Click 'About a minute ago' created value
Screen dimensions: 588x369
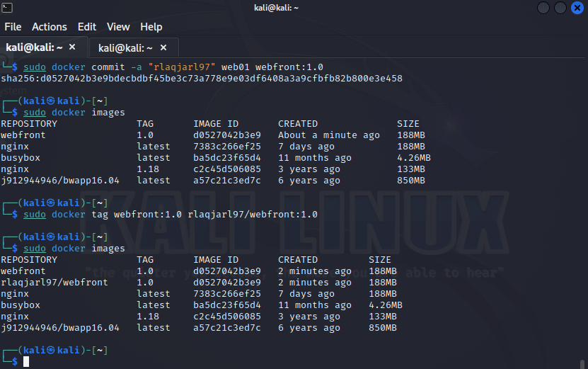pyautogui.click(x=329, y=135)
